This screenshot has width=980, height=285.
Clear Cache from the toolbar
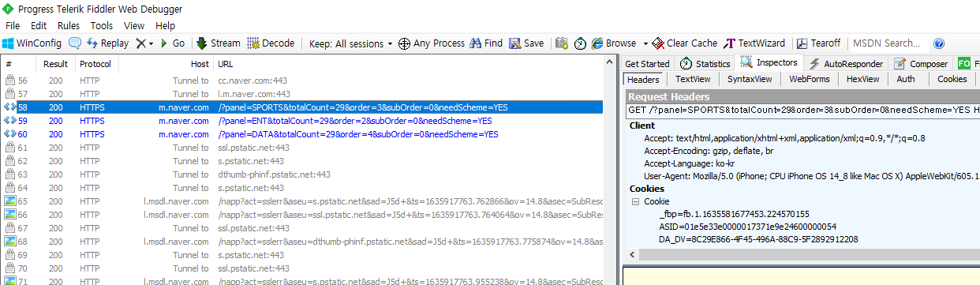(685, 43)
